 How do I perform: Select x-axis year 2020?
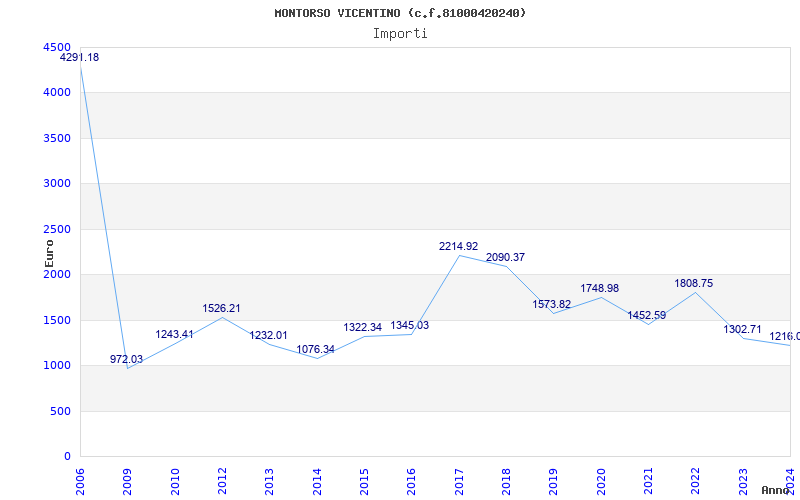[x=601, y=482]
